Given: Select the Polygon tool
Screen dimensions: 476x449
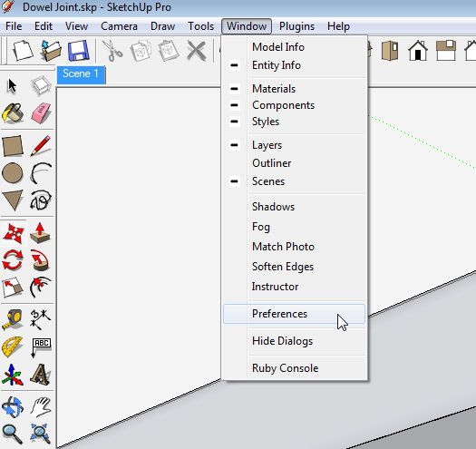Looking at the screenshot, I should [13, 200].
